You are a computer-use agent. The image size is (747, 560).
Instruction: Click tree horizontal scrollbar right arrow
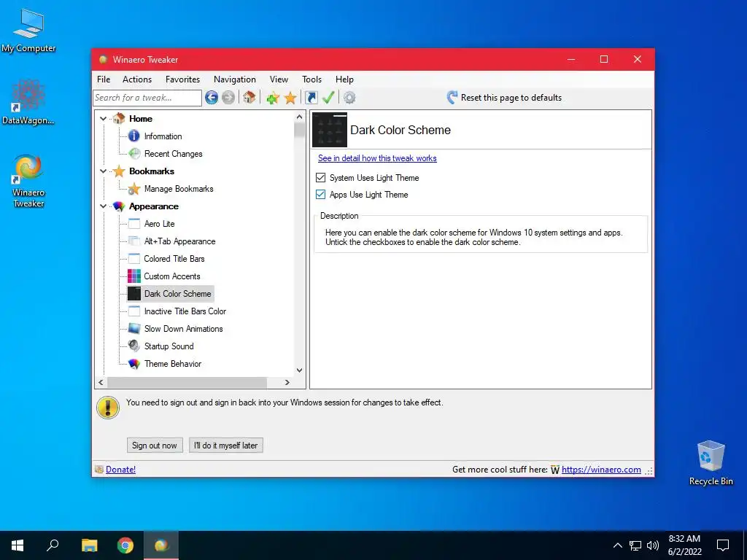point(287,382)
